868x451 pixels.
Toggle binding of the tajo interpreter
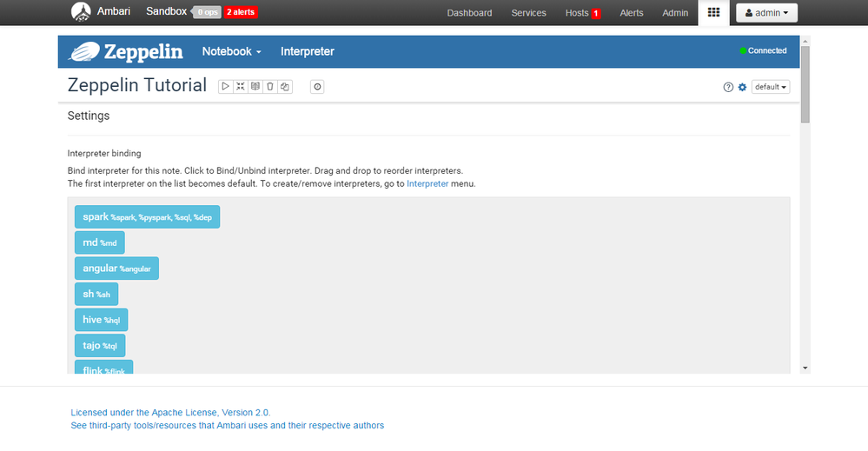point(100,345)
